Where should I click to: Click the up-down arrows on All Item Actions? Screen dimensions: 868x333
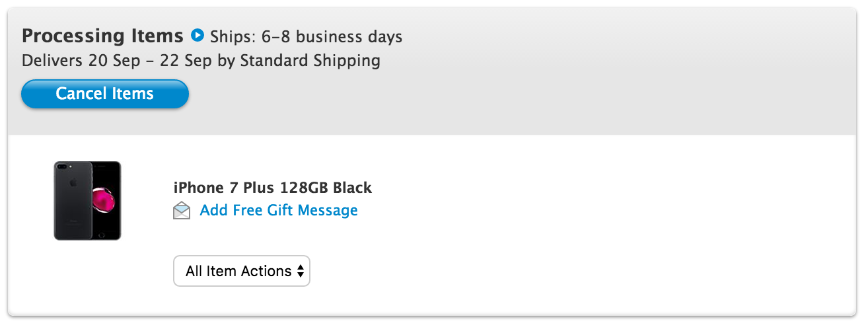301,271
